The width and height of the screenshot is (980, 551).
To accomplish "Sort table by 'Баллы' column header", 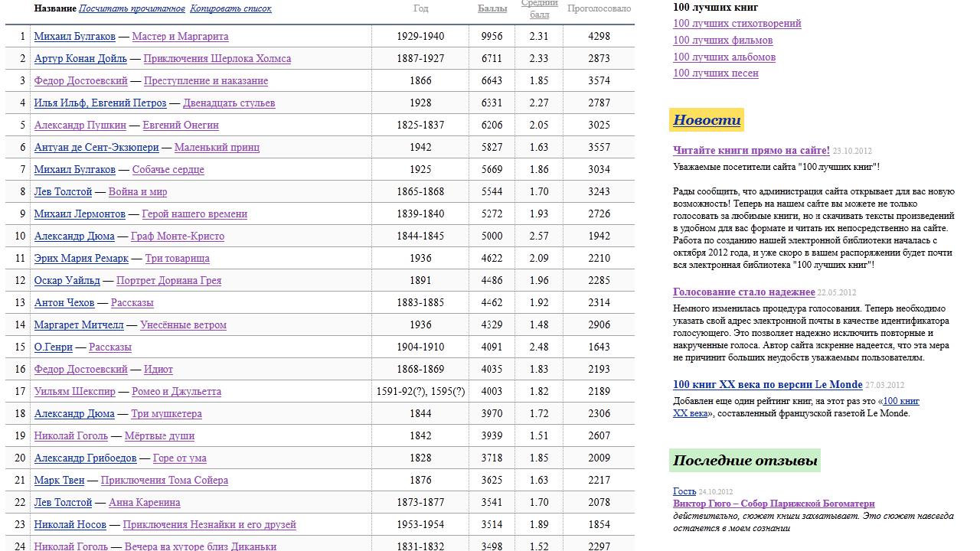I will point(492,9).
